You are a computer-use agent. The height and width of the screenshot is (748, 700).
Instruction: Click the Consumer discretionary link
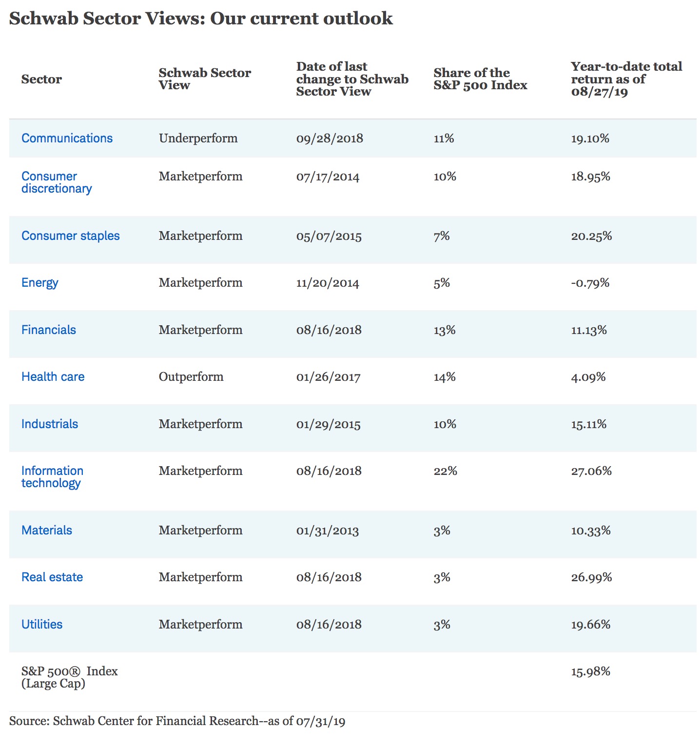pos(57,182)
